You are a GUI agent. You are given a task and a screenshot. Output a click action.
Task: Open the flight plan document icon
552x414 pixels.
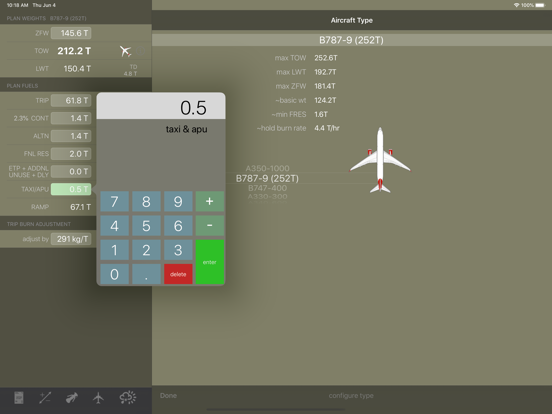(x=19, y=398)
